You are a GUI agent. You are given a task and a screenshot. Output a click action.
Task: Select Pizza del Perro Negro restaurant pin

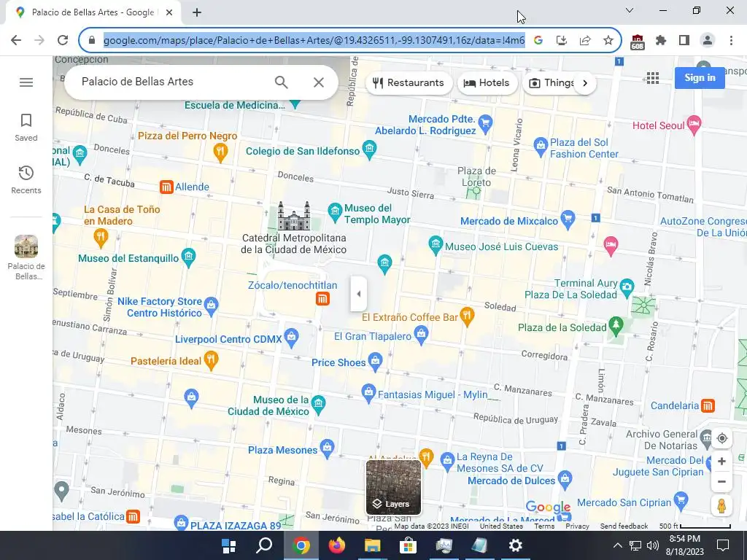coord(220,153)
